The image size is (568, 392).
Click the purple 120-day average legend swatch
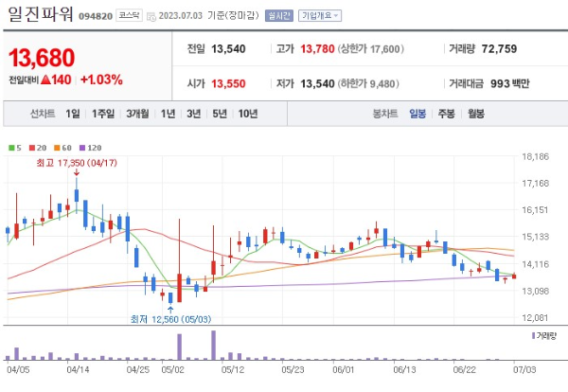pyautogui.click(x=82, y=148)
